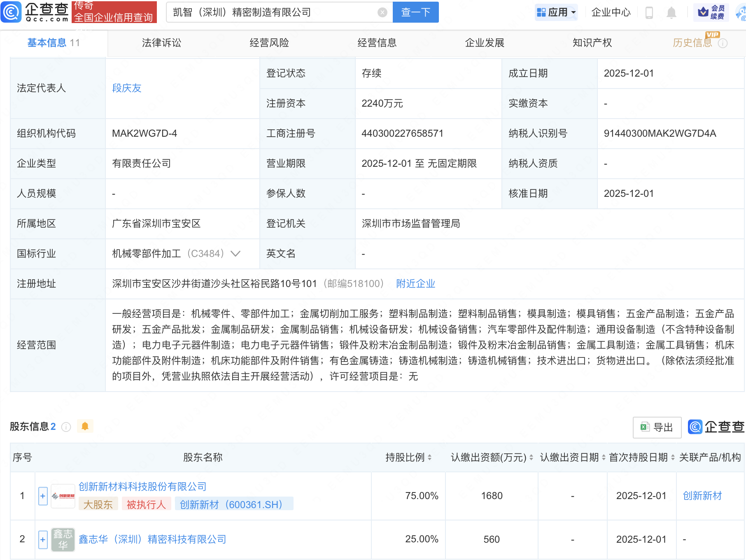
Task: Switch to the 知识产权 tab
Action: (x=592, y=43)
